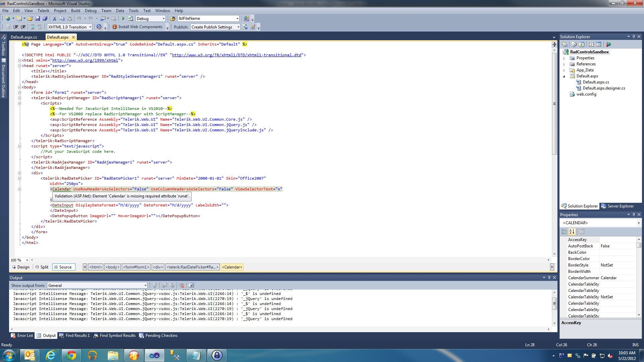Switch editor to Split view
The height and width of the screenshot is (362, 644).
click(42, 267)
